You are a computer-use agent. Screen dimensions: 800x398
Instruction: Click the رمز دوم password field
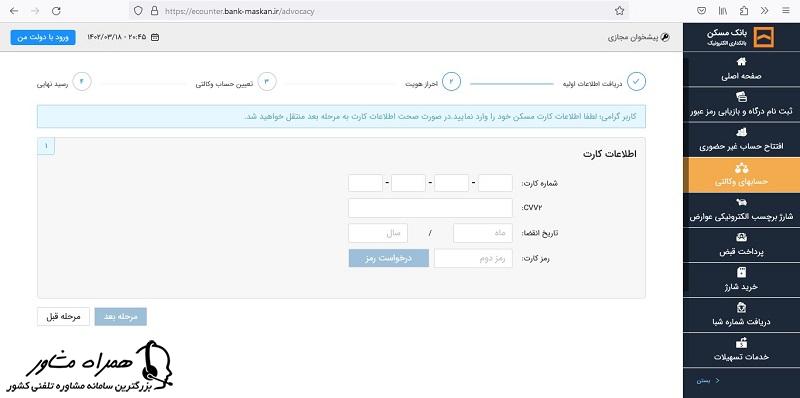click(473, 258)
